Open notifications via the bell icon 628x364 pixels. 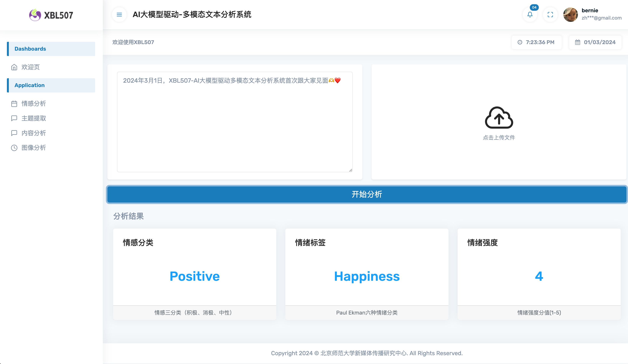click(x=530, y=15)
